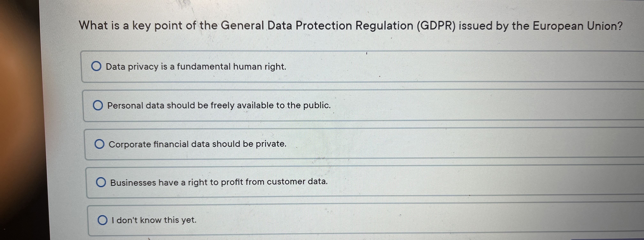Choose the 'I don't know this yet' answer card
This screenshot has height=240, width=644.
300,220
